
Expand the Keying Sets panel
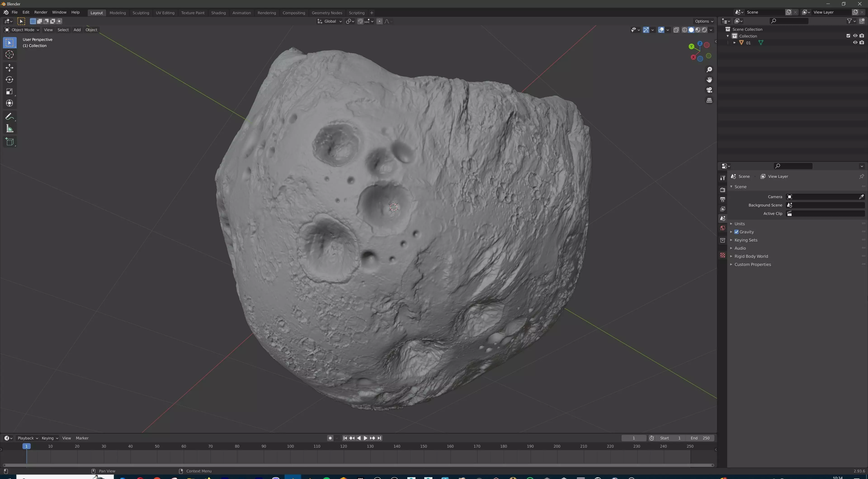pyautogui.click(x=746, y=240)
